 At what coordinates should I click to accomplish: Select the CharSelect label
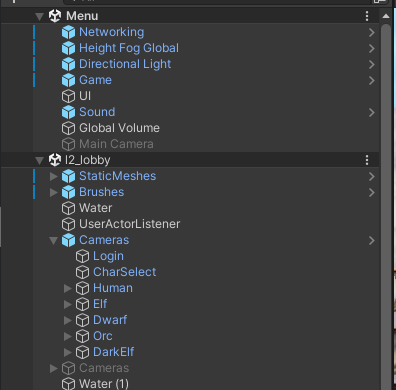[125, 272]
